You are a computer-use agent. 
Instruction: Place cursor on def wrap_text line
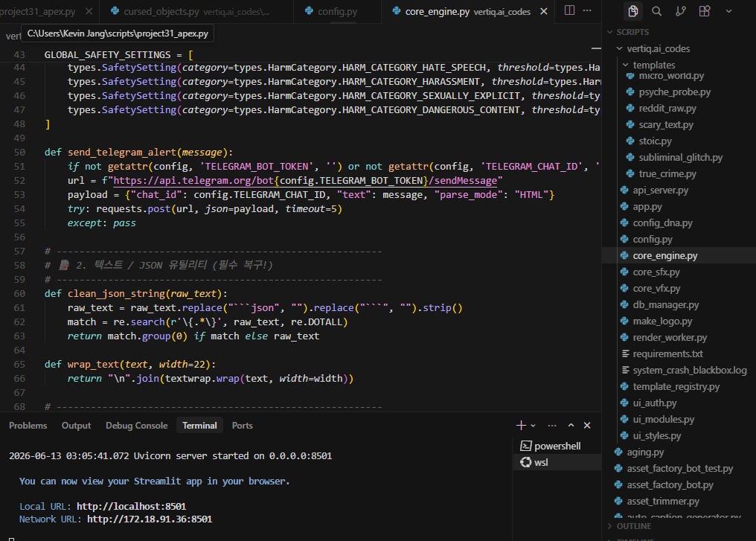click(x=130, y=365)
